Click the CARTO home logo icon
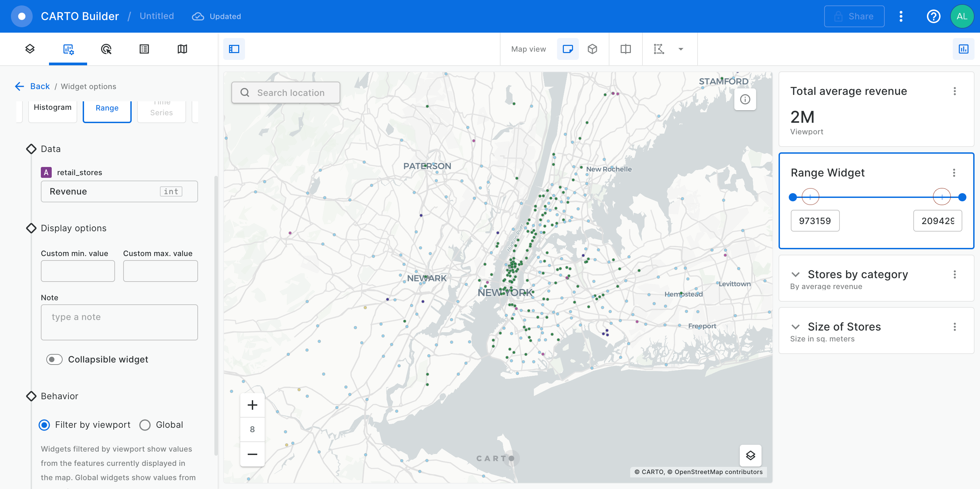Image resolution: width=980 pixels, height=489 pixels. [22, 16]
